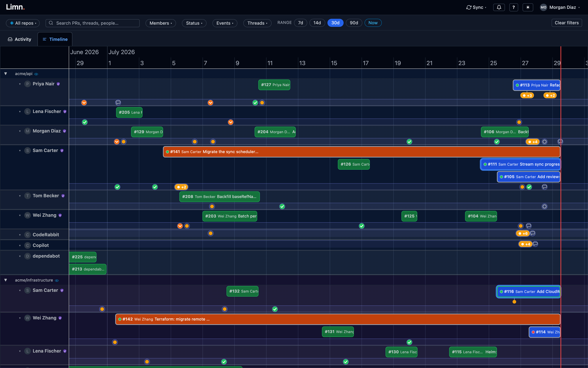Click comment icon in Priya Nair's event row
The height and width of the screenshot is (368, 588).
(x=118, y=102)
